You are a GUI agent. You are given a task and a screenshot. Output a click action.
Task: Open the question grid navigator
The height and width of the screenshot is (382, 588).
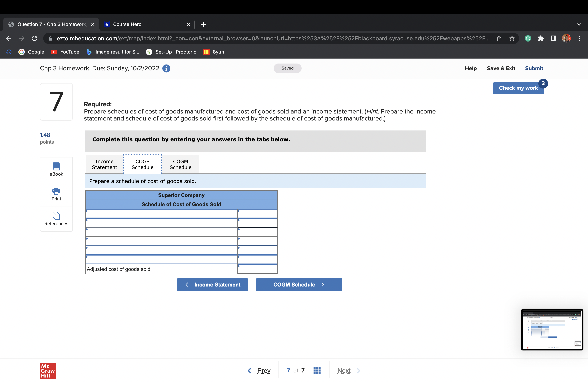click(317, 370)
